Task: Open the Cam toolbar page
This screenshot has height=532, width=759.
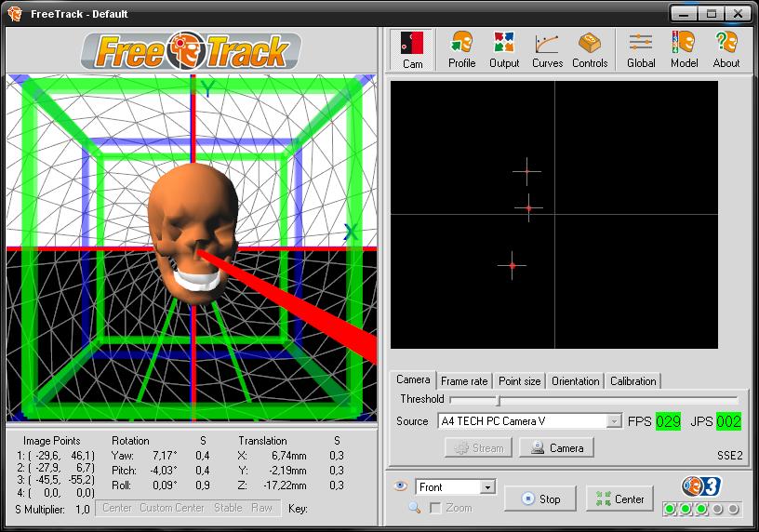Action: (412, 50)
